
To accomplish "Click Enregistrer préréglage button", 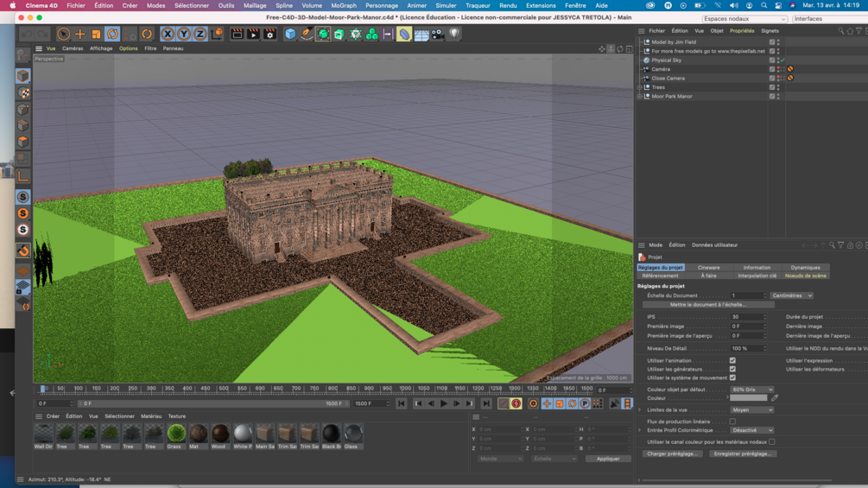I will 743,453.
